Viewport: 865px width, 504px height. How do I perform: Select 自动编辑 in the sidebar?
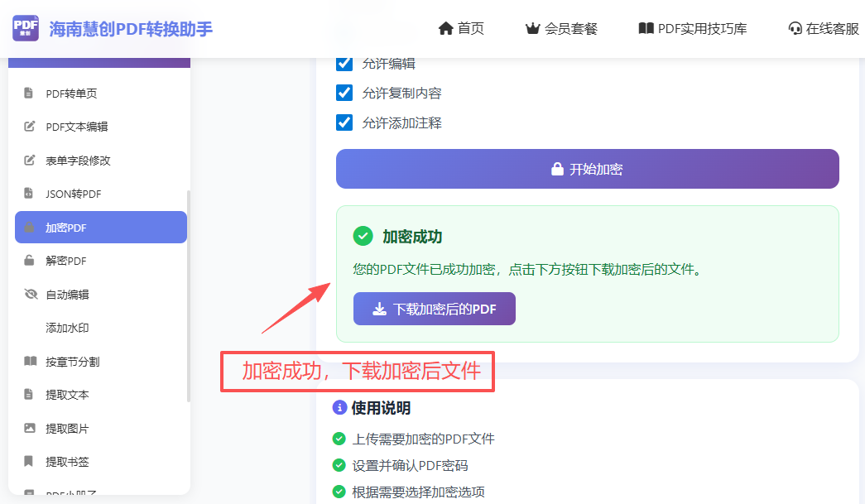click(101, 295)
